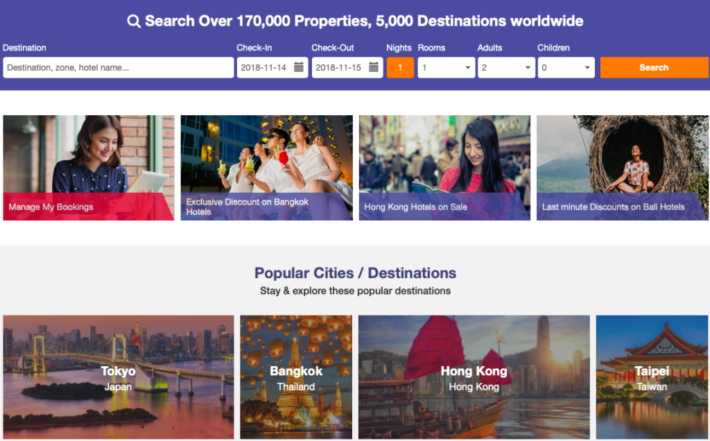This screenshot has width=710, height=441.
Task: Click the orange Search button
Action: point(654,67)
